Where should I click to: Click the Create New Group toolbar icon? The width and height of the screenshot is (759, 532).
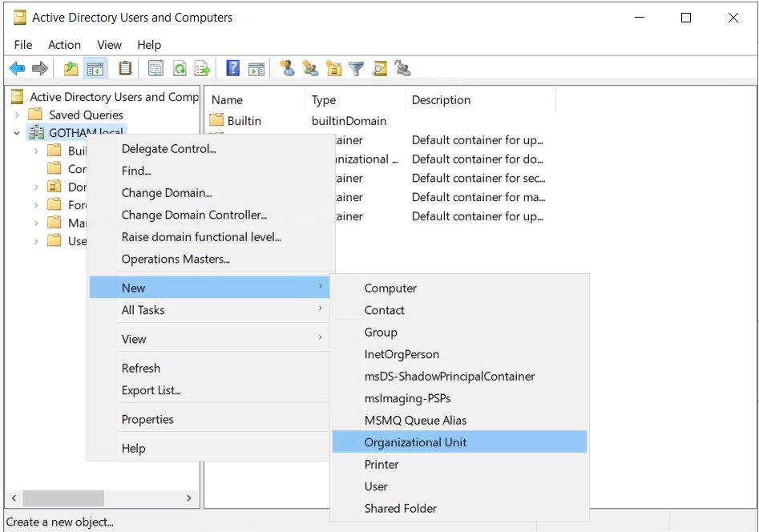(310, 69)
